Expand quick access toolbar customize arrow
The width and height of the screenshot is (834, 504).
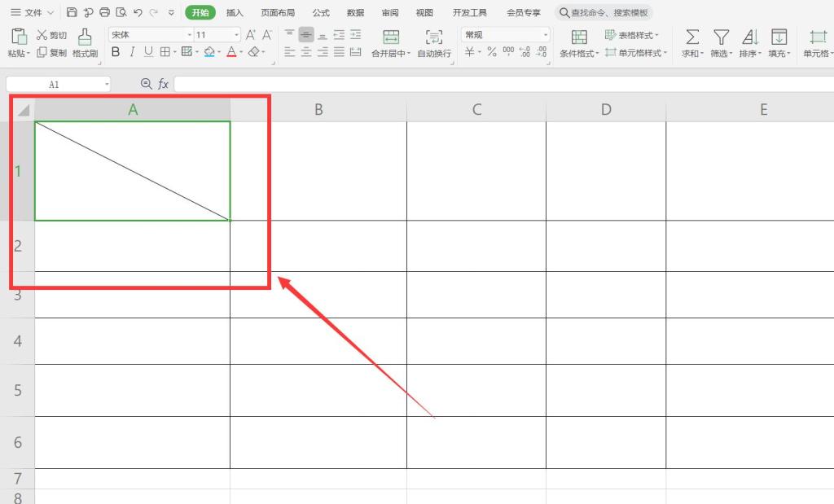click(171, 12)
